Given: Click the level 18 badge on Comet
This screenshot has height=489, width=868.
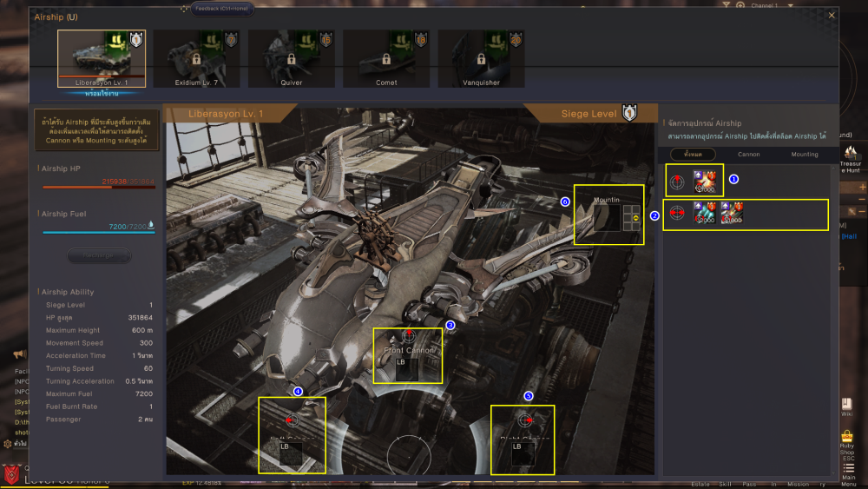Looking at the screenshot, I should 421,39.
